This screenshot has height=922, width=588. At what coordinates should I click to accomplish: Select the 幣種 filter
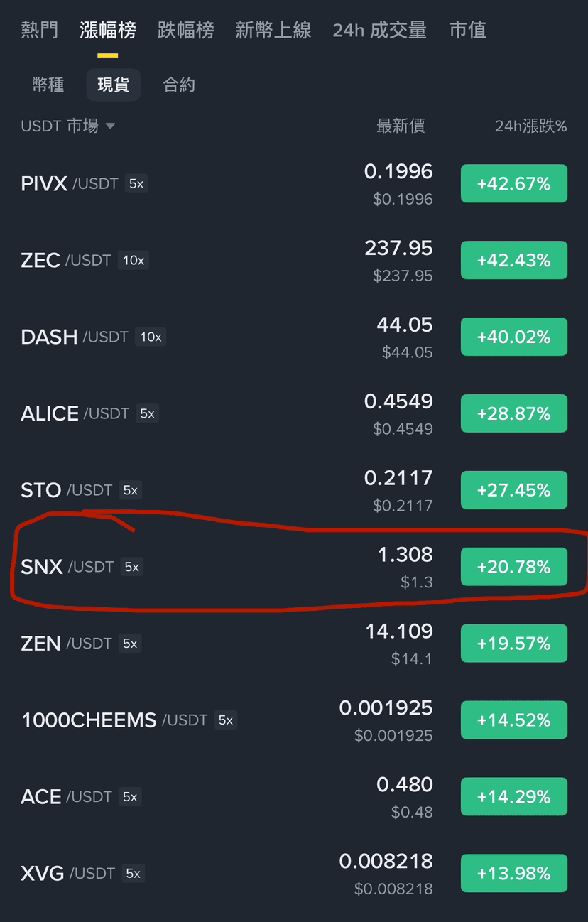coord(48,85)
